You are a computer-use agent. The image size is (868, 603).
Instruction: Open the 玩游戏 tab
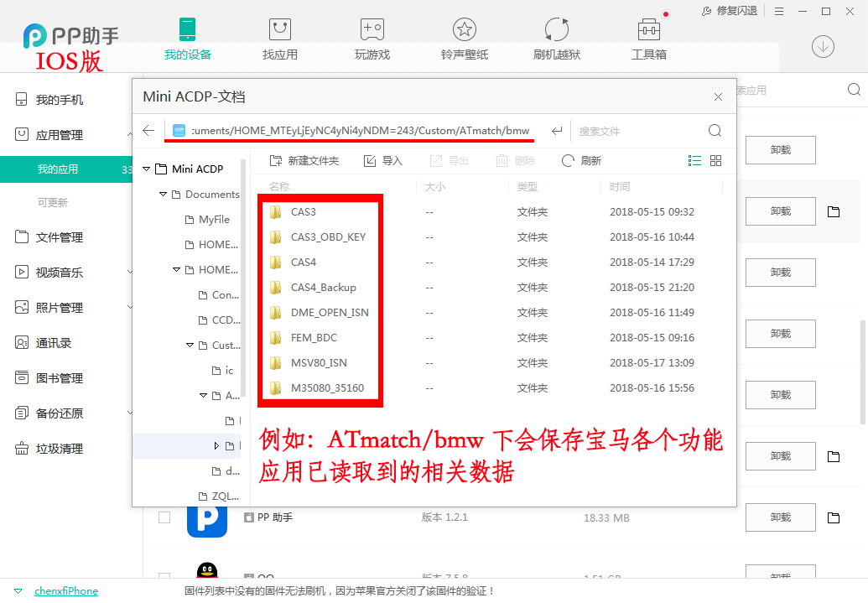pos(372,39)
